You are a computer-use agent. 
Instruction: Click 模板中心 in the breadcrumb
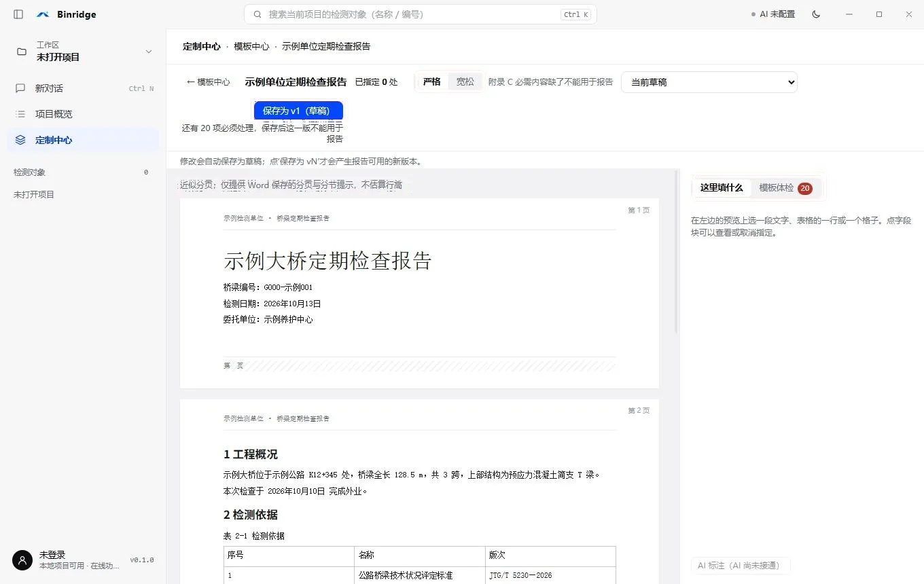click(251, 47)
